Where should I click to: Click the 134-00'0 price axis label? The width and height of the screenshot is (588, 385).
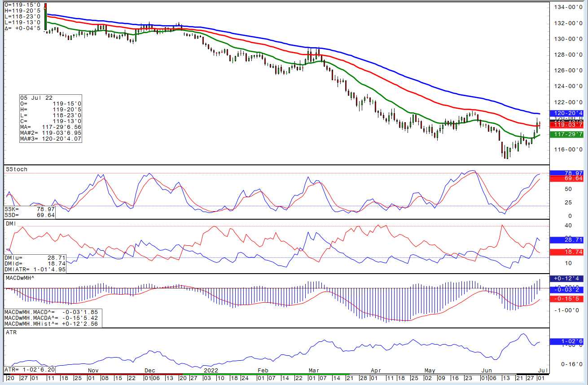(x=568, y=8)
